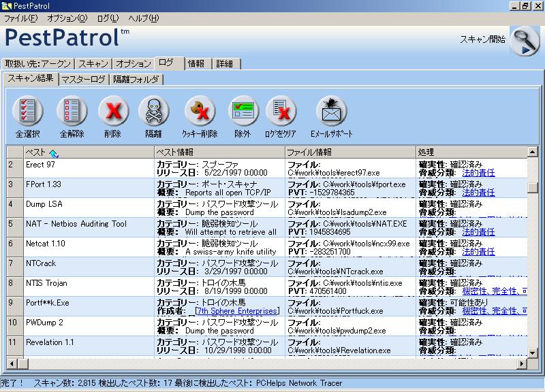Click the PCHelps Network Tracer status text
545x392 pixels.
(x=299, y=383)
